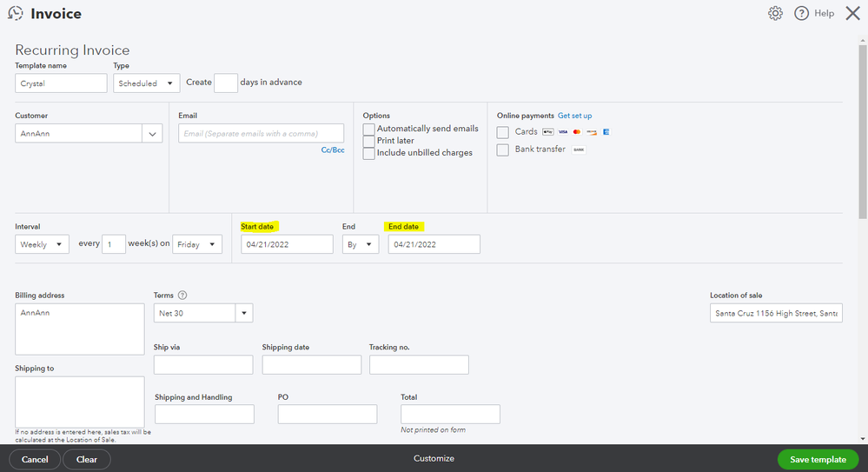Click the every week(s) number field
This screenshot has width=868, height=472.
(114, 244)
